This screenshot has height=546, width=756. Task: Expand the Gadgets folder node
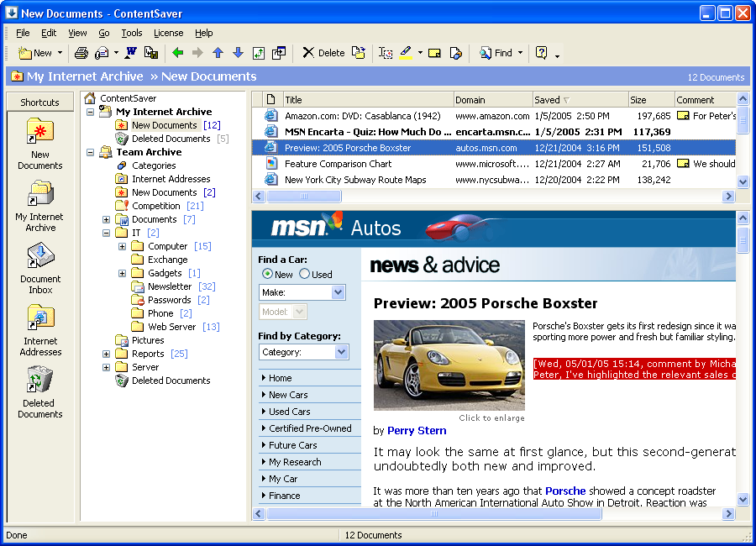122,274
